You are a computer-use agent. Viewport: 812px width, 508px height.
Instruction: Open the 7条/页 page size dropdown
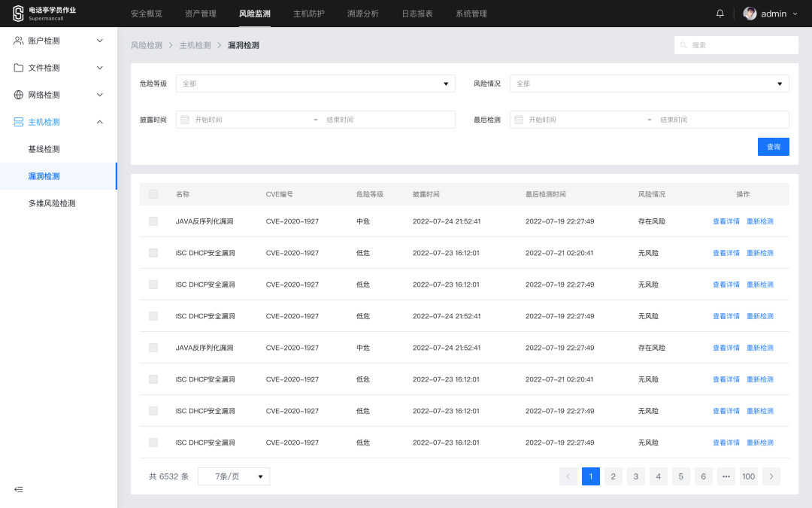click(x=234, y=476)
